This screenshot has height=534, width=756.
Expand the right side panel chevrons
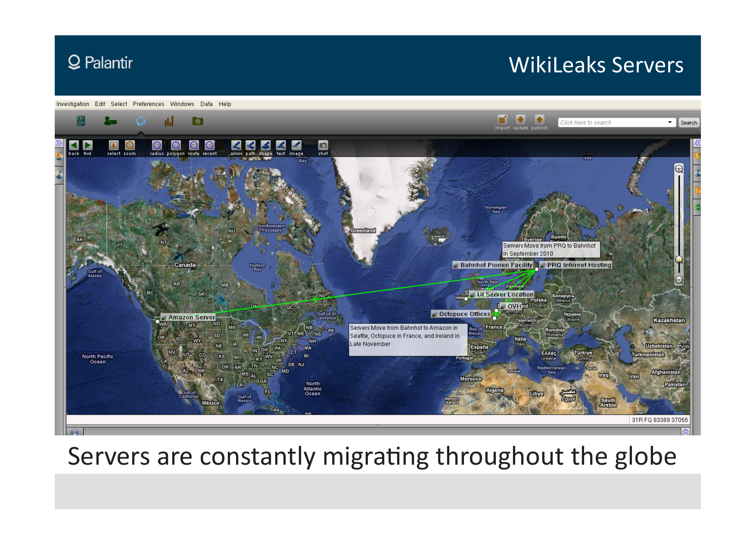point(697,143)
